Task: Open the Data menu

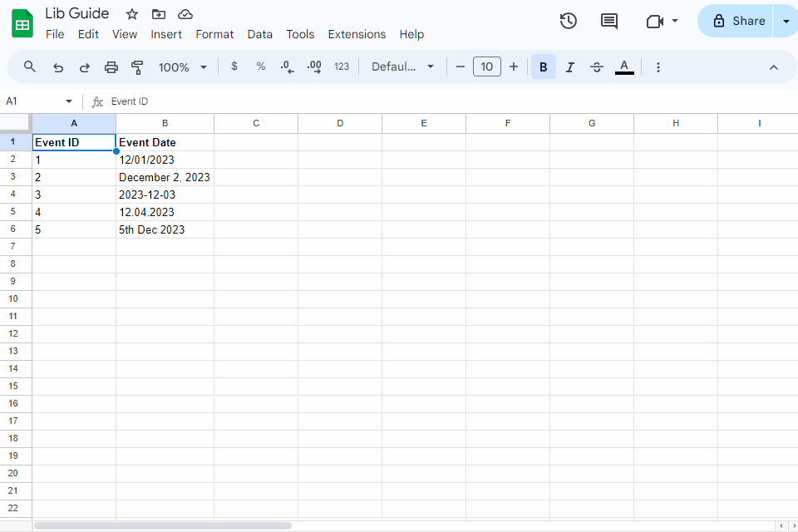Action: pyautogui.click(x=260, y=34)
